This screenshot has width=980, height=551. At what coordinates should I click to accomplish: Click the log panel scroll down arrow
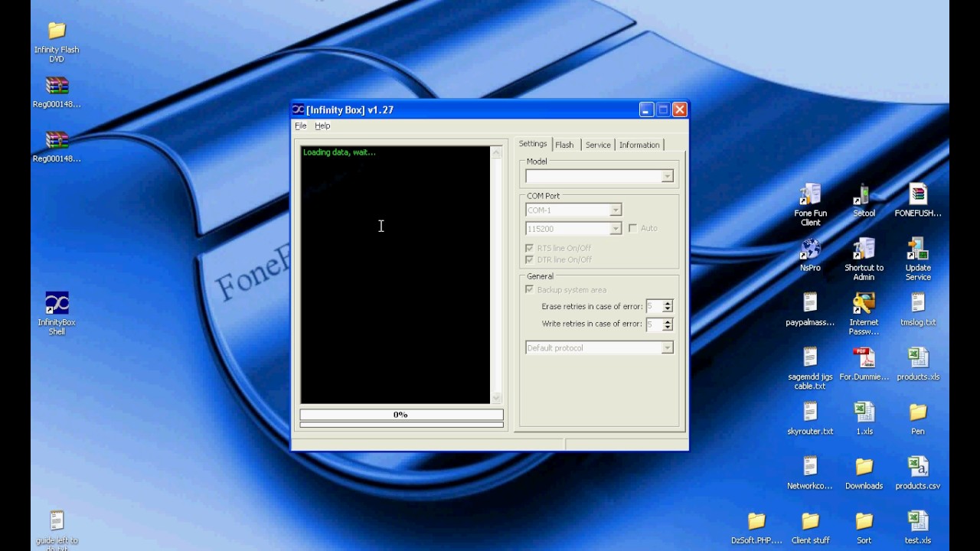[496, 397]
